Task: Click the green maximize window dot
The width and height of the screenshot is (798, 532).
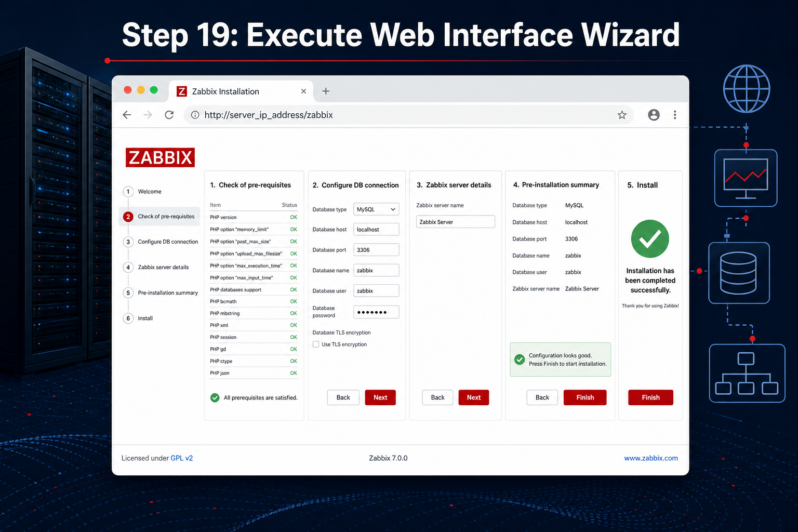Action: point(154,90)
